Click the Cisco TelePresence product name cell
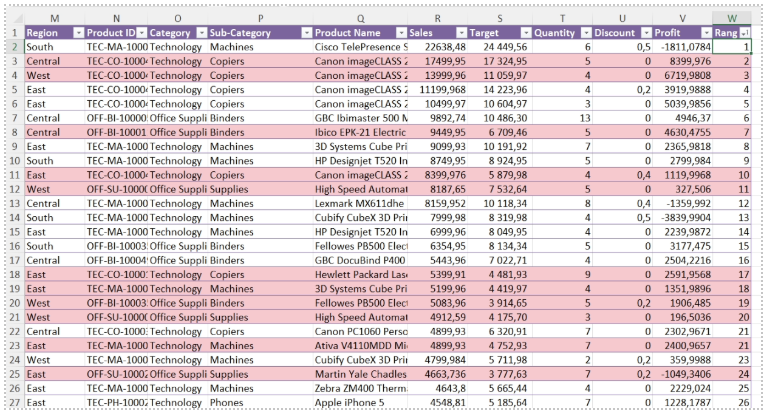764x414 pixels. coord(360,46)
